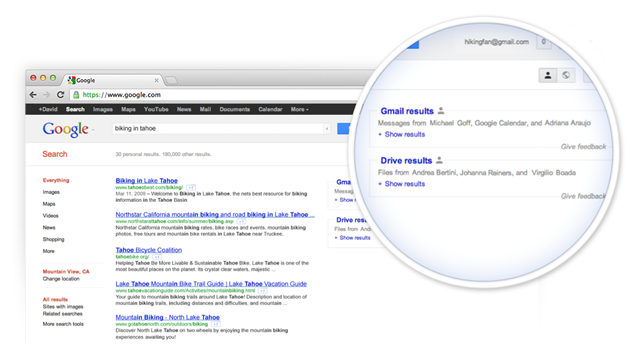
Task: Expand the More dropdown in black bar
Action: pyautogui.click(x=299, y=109)
